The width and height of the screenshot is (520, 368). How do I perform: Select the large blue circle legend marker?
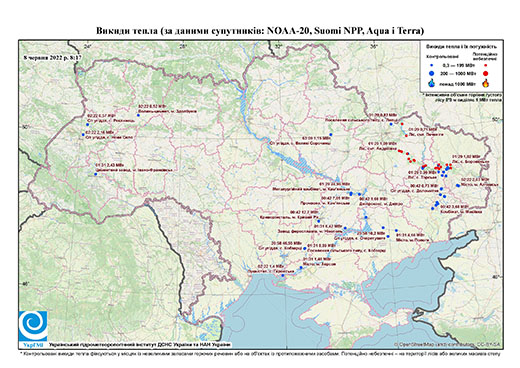pos(432,73)
